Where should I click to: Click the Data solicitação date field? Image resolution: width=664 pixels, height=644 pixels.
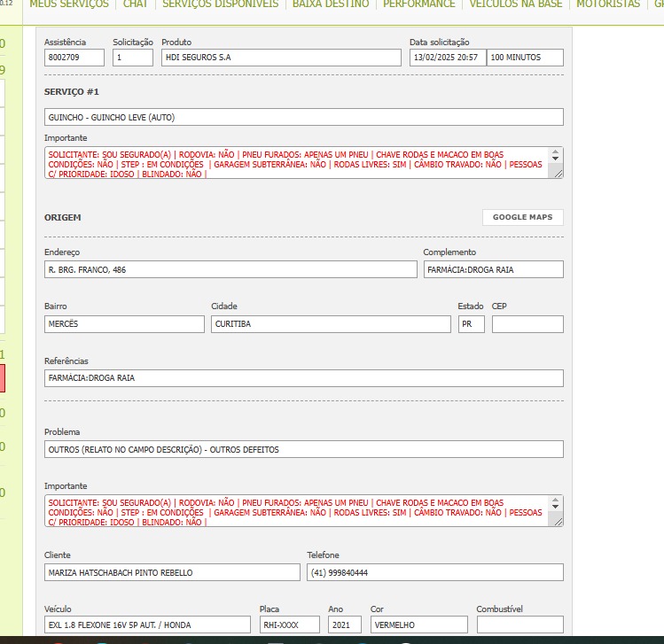click(448, 58)
